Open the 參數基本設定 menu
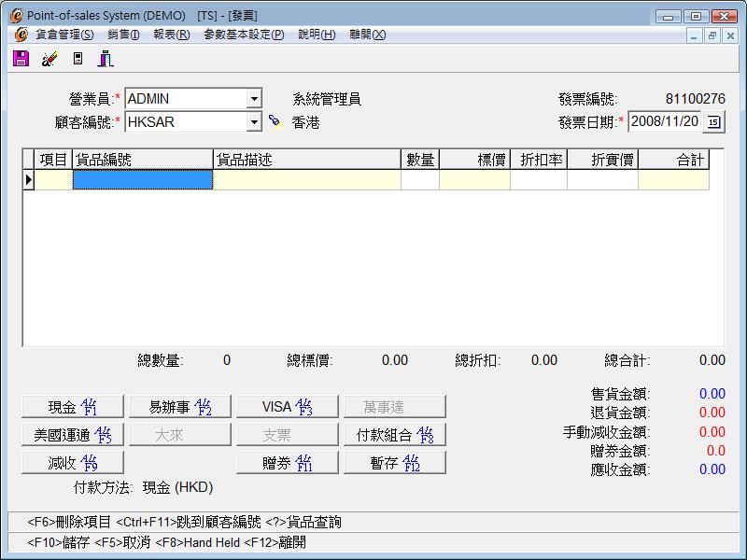 click(244, 35)
